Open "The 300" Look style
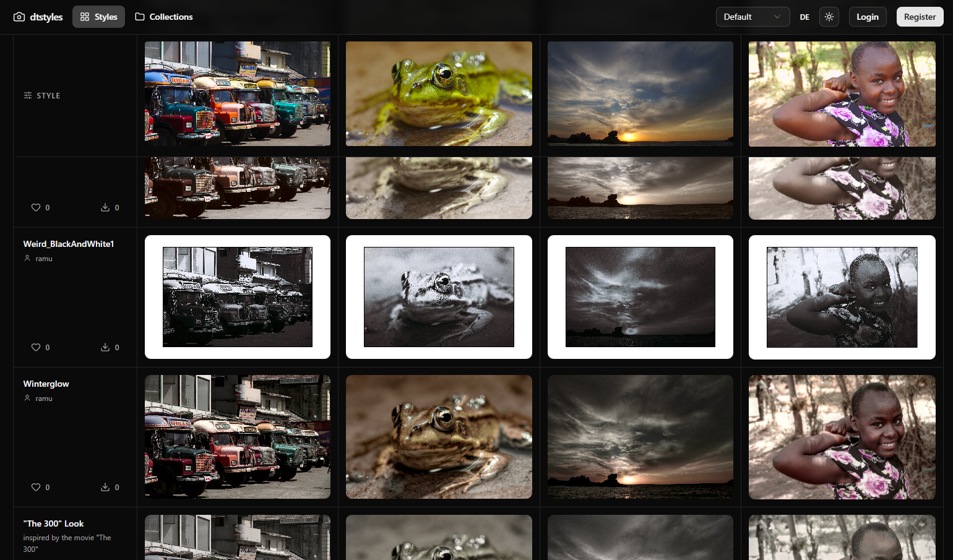This screenshot has width=953, height=560. [53, 523]
